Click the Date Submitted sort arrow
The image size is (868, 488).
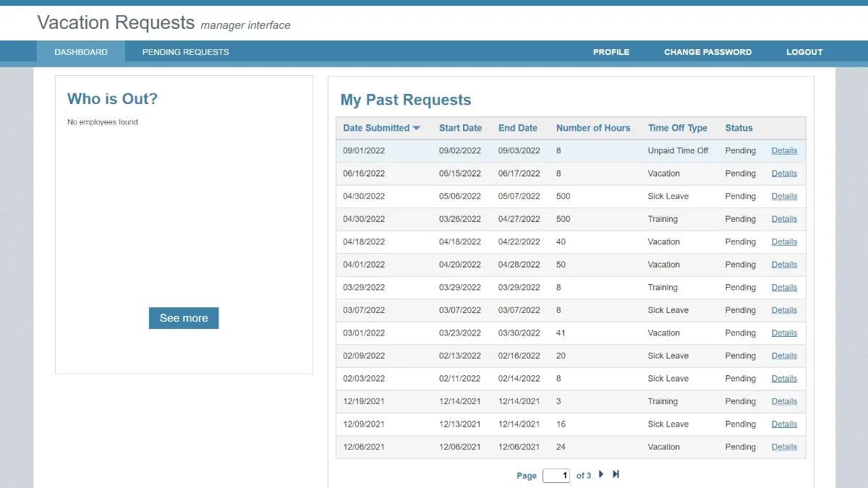click(x=416, y=128)
